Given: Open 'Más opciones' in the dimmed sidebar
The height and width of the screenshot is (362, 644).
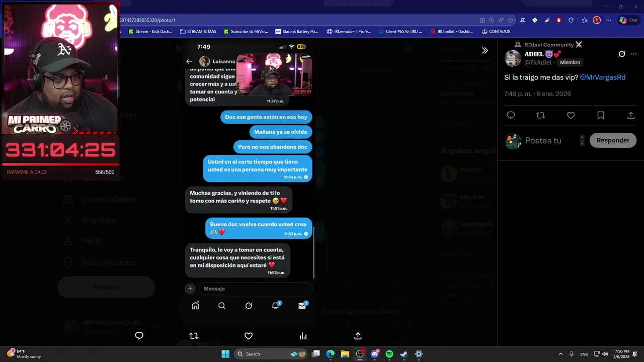Looking at the screenshot, I should pyautogui.click(x=99, y=262).
